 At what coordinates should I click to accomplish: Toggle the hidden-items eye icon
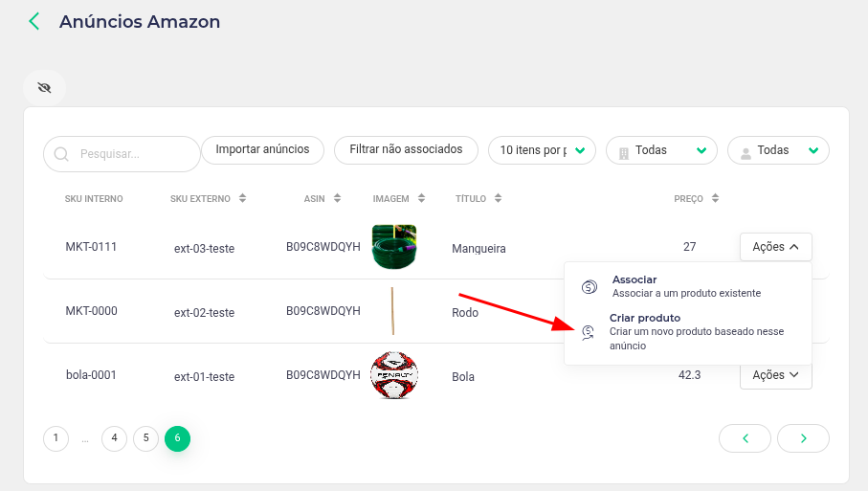tap(44, 87)
